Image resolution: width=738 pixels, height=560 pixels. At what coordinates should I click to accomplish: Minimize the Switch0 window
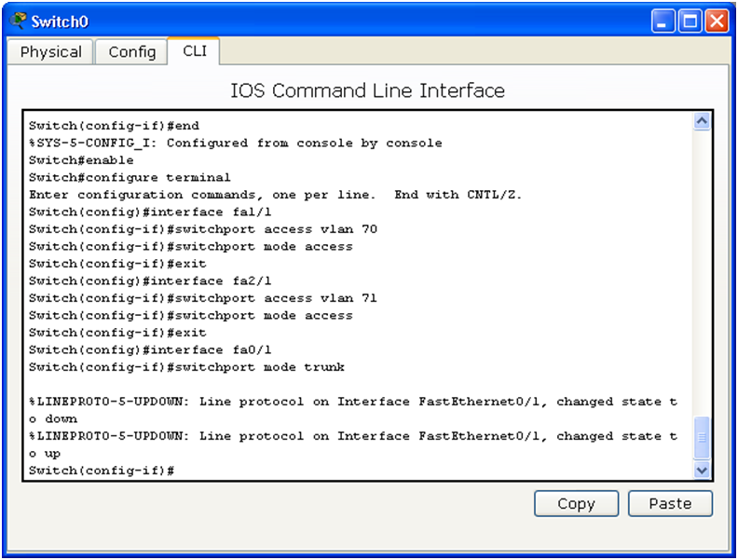(x=663, y=21)
